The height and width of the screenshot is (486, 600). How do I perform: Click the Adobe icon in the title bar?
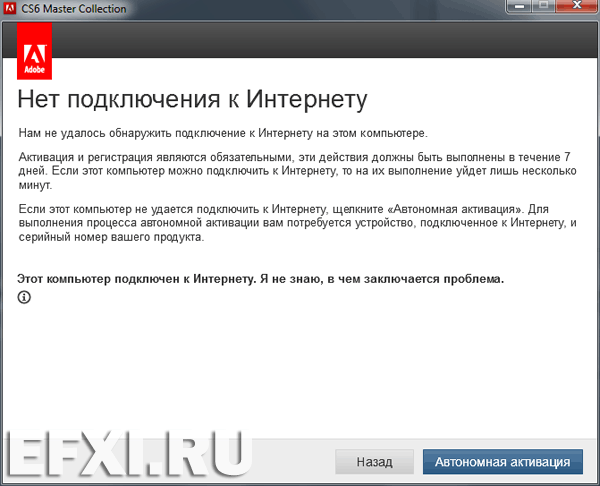pos(10,8)
